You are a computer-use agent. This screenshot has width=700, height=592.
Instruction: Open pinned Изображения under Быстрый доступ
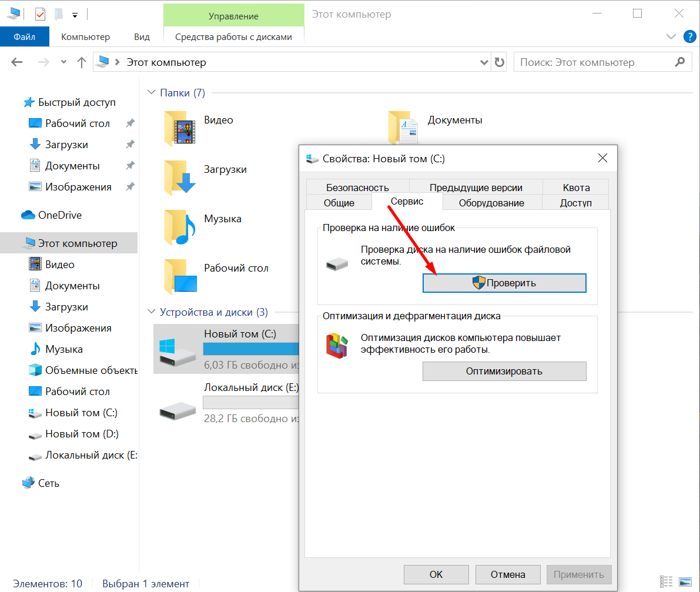pyautogui.click(x=70, y=187)
